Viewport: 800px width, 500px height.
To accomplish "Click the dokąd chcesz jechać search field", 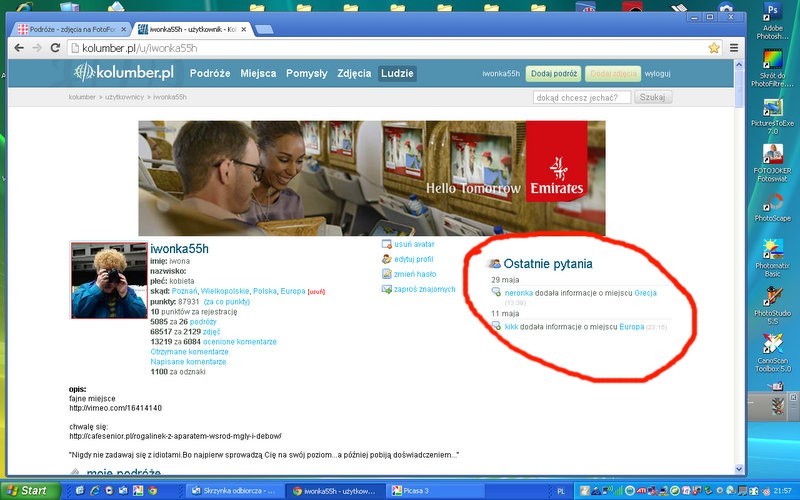I will tap(583, 97).
